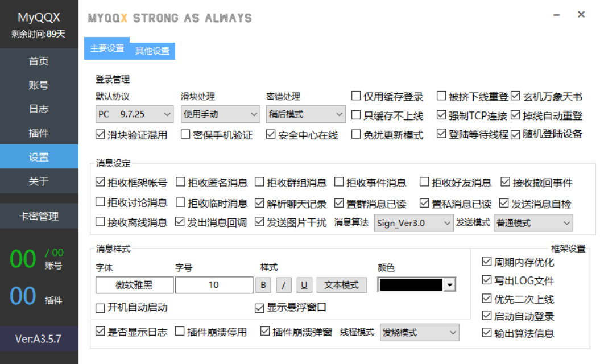Check the 开机自动启动 option
Image resolution: width=600 pixels, height=364 pixels.
pyautogui.click(x=101, y=308)
